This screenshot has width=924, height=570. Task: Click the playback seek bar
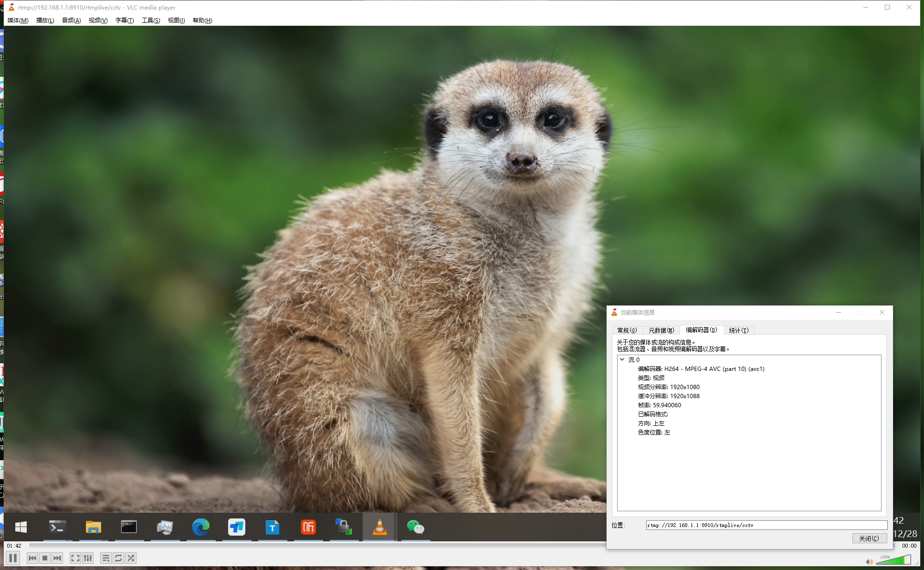tap(317, 545)
